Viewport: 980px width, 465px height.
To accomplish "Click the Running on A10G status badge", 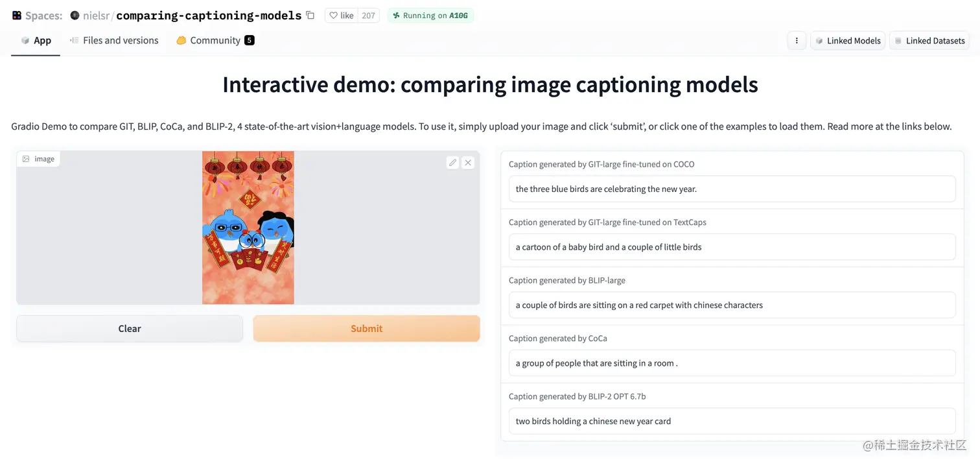I will coord(430,16).
